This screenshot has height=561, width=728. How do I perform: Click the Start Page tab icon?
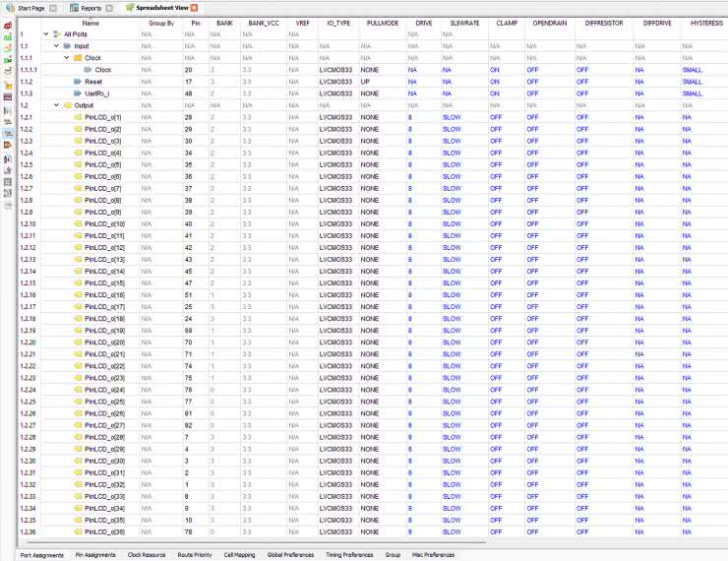tap(11, 8)
